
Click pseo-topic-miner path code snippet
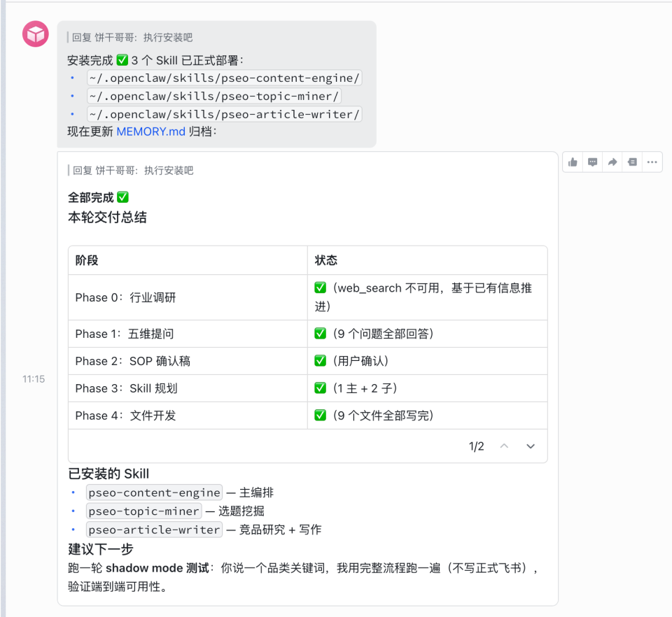(213, 97)
